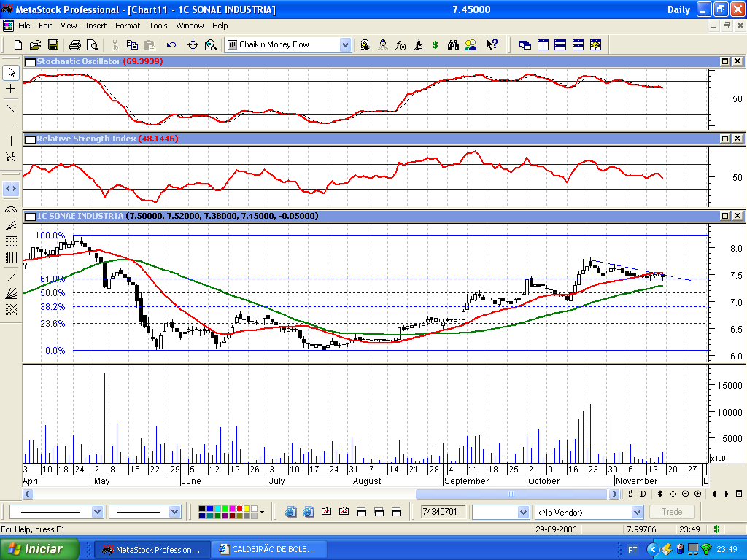Expand the Chaikin Money Flow indicator dropdown
The image size is (747, 560).
pyautogui.click(x=345, y=44)
